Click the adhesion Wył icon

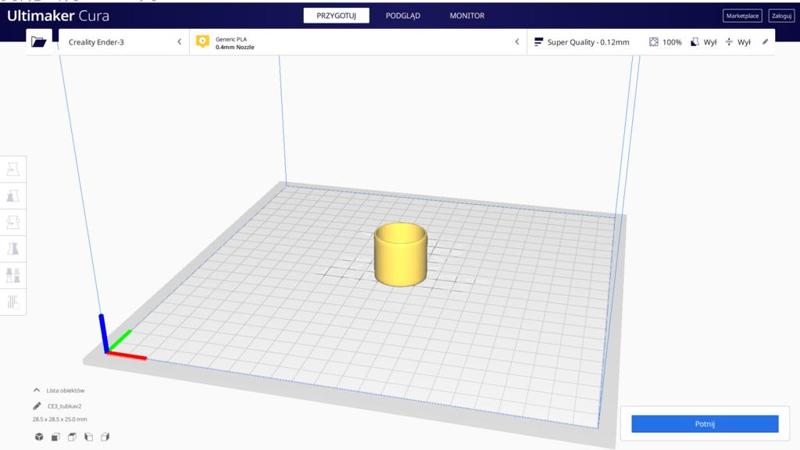coord(729,42)
